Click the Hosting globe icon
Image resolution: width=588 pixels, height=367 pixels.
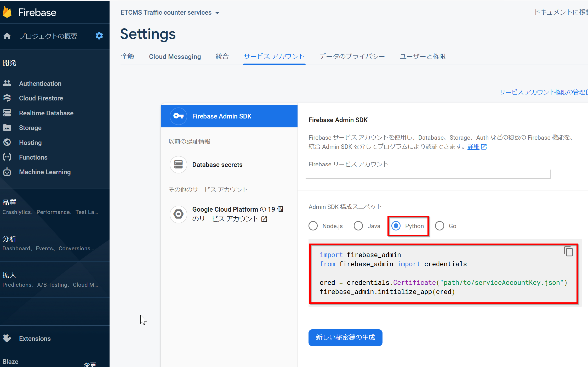(7, 142)
